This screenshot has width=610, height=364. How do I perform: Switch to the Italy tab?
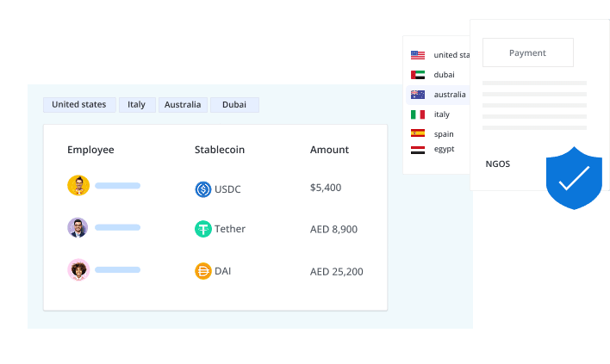(137, 105)
